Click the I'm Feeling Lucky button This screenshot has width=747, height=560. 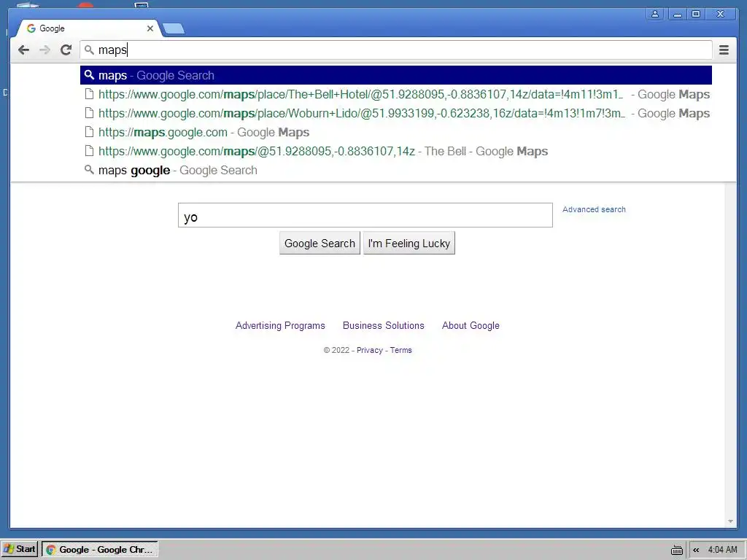(409, 244)
